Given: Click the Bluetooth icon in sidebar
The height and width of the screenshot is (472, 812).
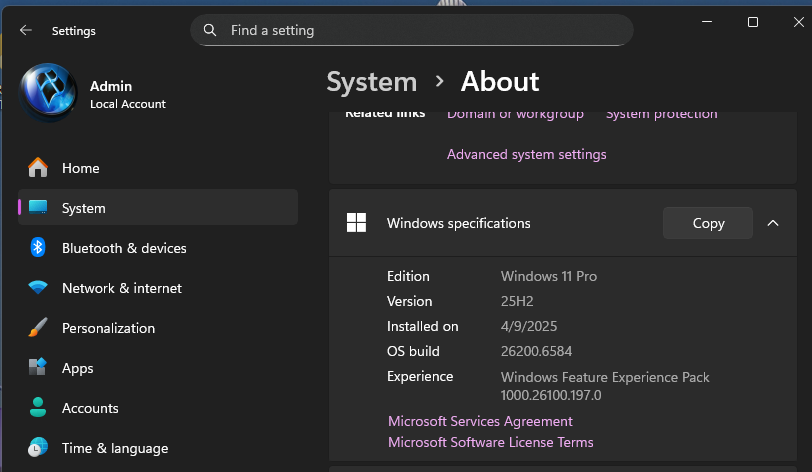Looking at the screenshot, I should click(x=38, y=248).
